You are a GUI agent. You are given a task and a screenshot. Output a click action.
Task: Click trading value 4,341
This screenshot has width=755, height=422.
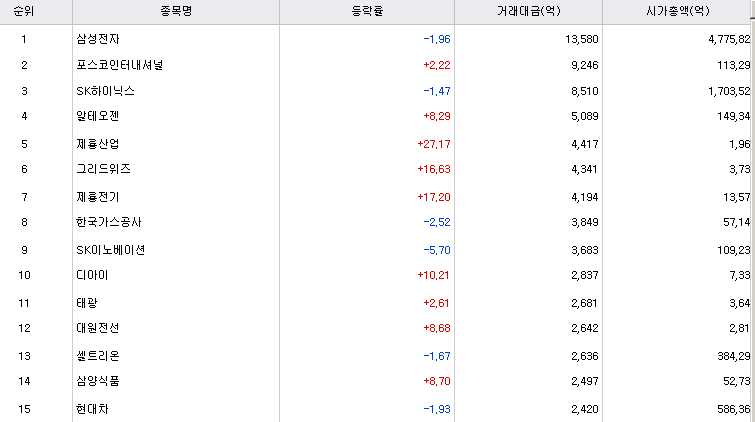(584, 169)
